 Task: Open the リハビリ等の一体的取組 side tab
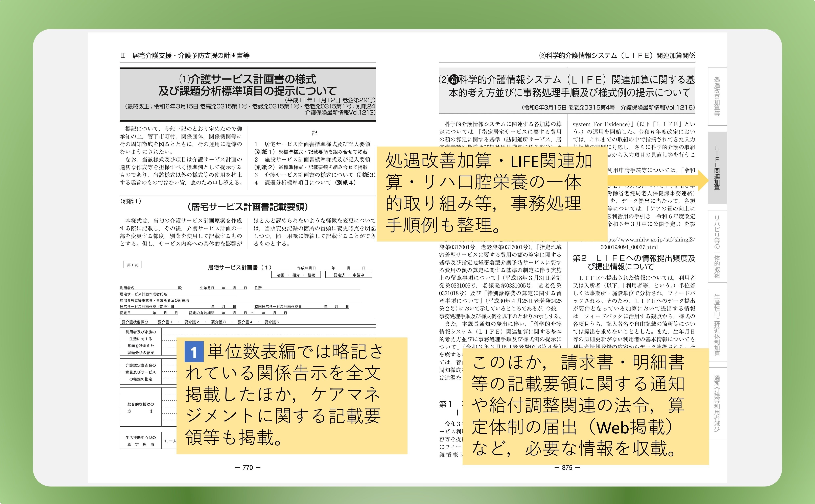(x=717, y=246)
